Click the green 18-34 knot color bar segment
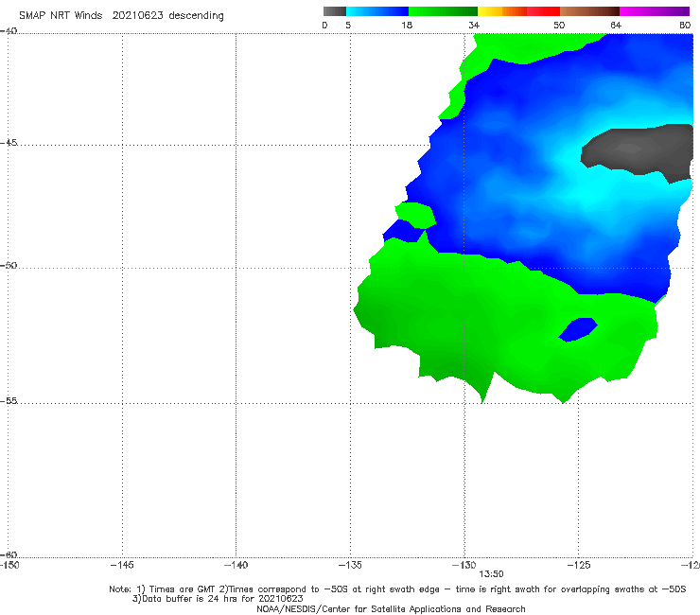 (x=443, y=11)
